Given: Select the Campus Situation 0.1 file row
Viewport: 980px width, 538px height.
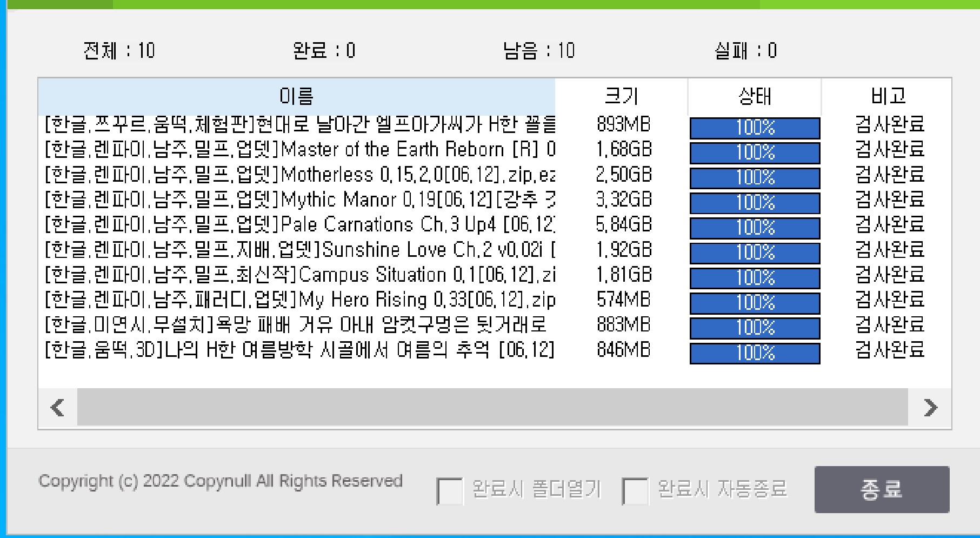Looking at the screenshot, I should click(300, 275).
